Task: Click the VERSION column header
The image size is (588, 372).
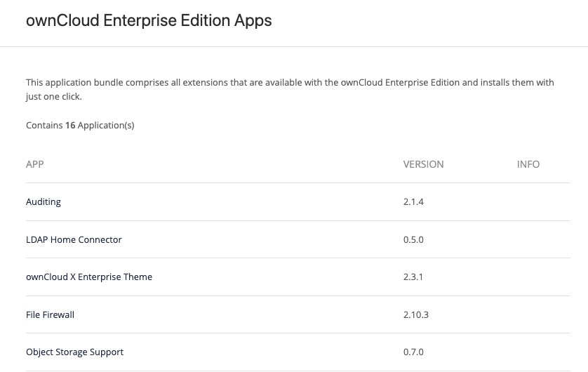Action: (423, 164)
